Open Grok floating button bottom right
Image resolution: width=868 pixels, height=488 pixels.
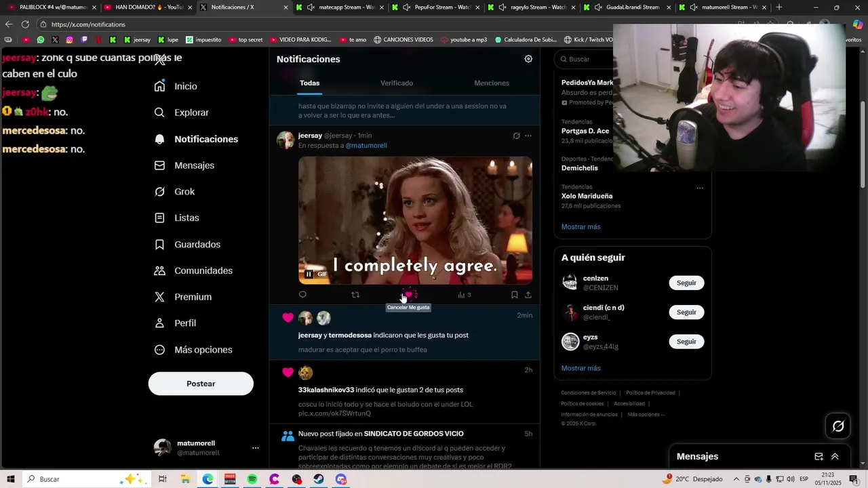(838, 426)
